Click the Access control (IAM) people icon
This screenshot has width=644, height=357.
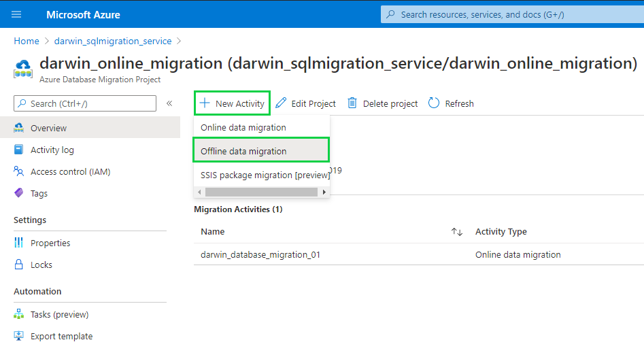click(19, 171)
